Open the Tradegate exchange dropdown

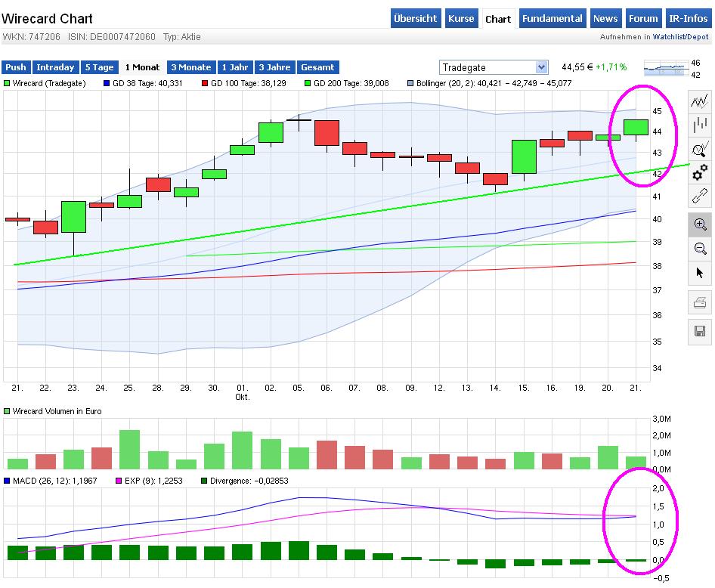point(494,67)
